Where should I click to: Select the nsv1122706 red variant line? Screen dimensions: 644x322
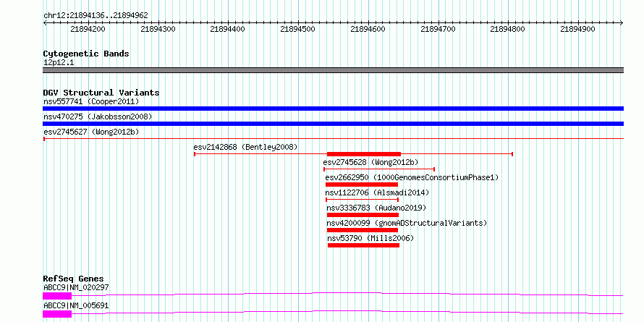click(362, 200)
